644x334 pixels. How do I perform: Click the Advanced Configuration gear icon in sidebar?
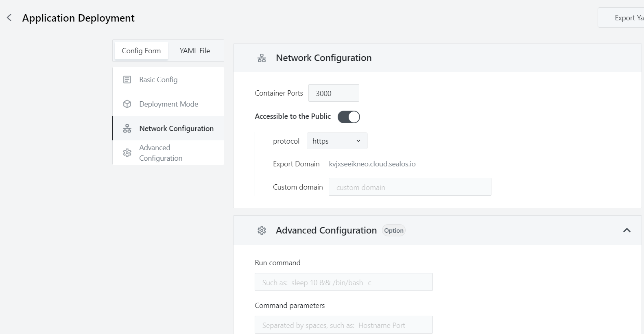[x=127, y=153]
